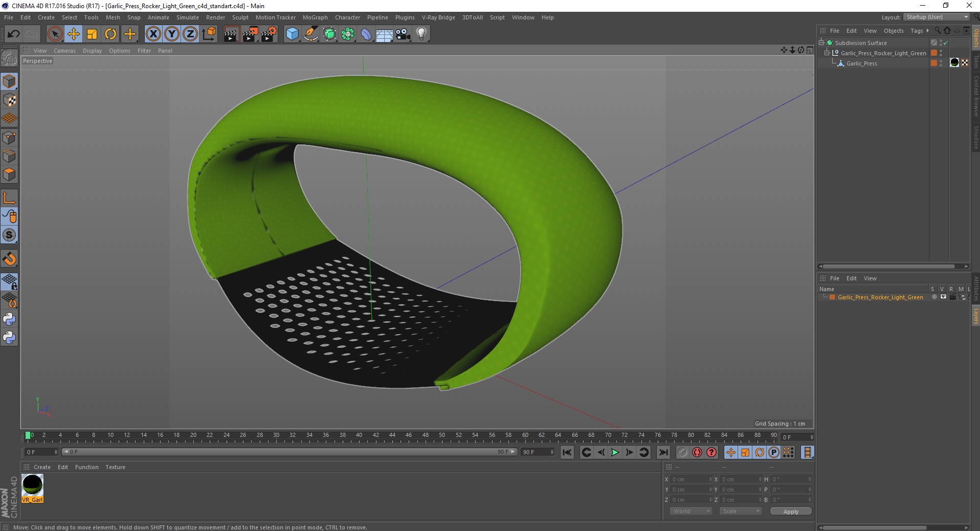Click the Apply button
Screen dimensions: 980x531
pos(791,512)
